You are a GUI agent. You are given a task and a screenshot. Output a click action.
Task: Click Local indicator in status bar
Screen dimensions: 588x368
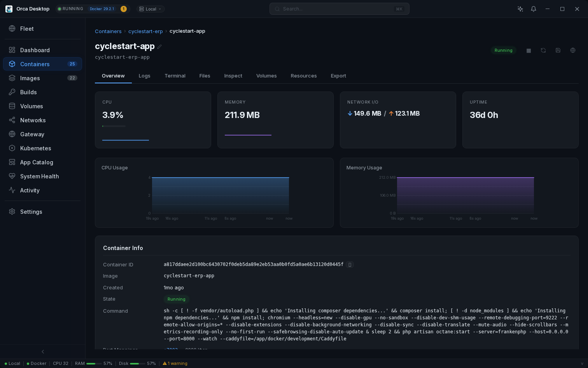click(x=12, y=364)
